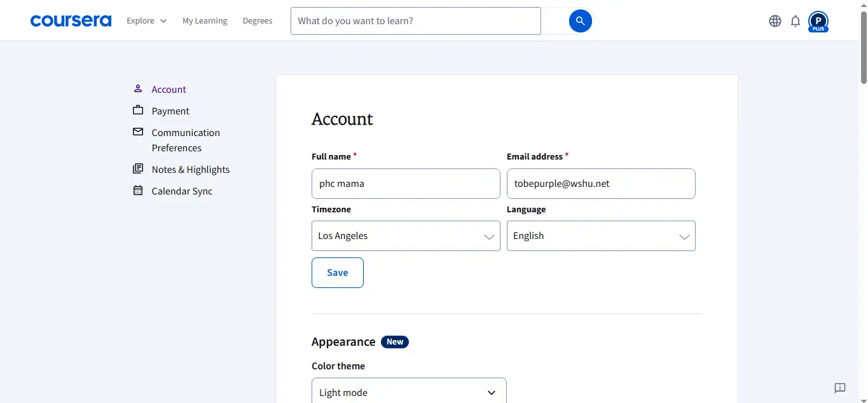Screen dimensions: 868x403
Task: Click the Calendar Sync calendar icon
Action: [x=138, y=191]
